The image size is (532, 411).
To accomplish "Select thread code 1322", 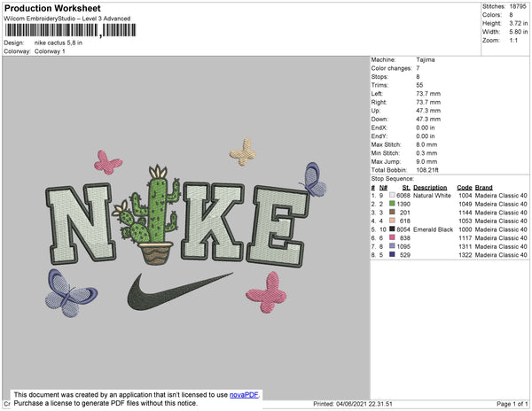I will coord(465,255).
